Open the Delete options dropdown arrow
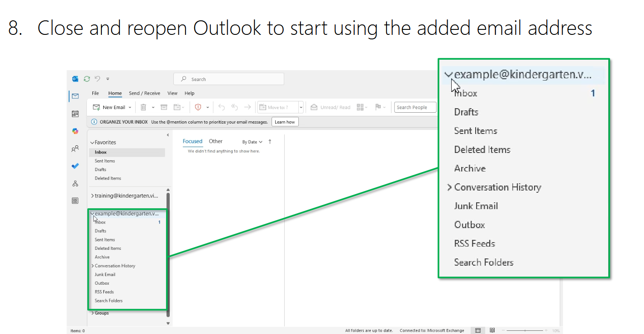 coord(153,107)
